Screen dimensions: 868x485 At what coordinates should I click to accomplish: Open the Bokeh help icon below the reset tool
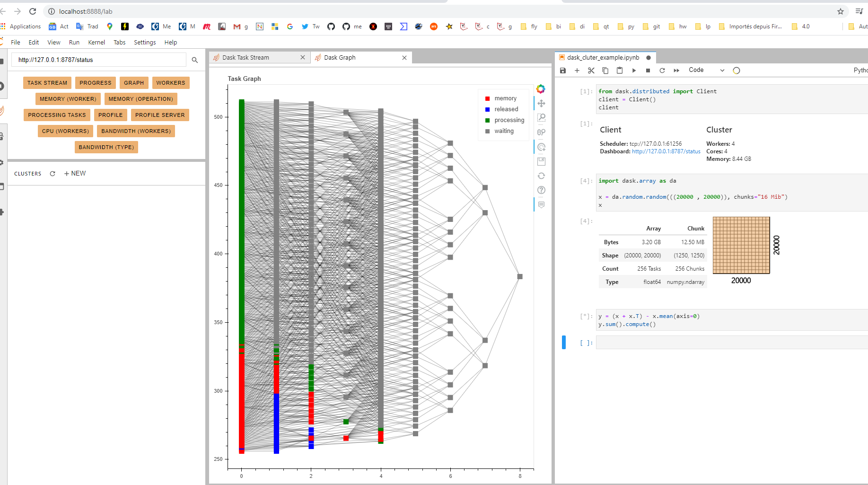click(x=541, y=190)
